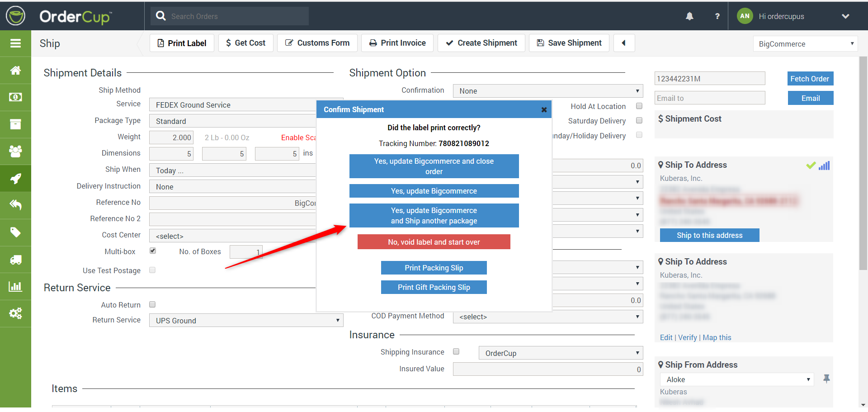Click the Email to input field
868x412 pixels.
pyautogui.click(x=710, y=98)
